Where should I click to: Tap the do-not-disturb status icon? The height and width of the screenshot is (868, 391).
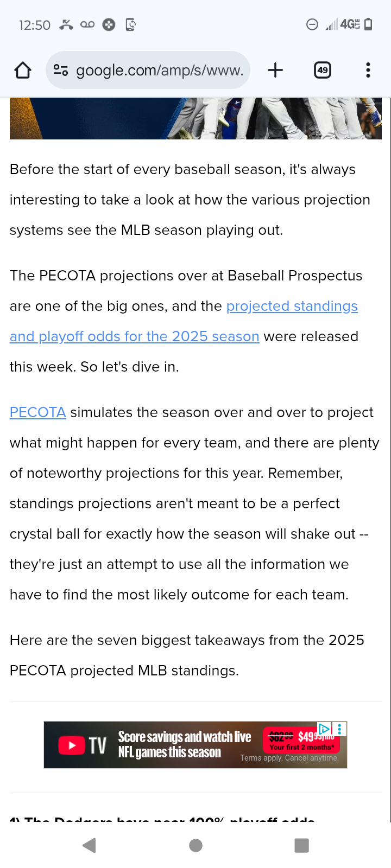(x=312, y=24)
